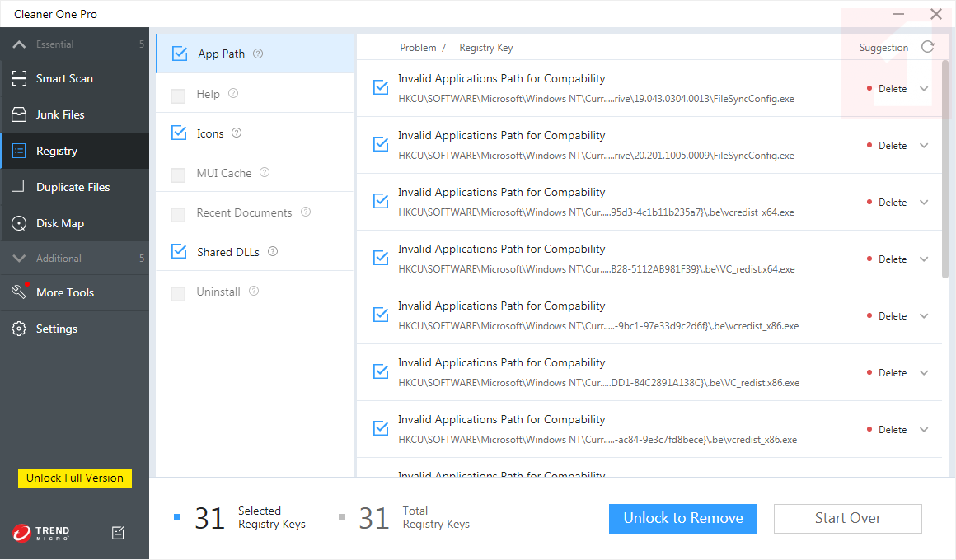Uncheck the vcredist_x64.exe entry checkbox
Image resolution: width=956 pixels, height=560 pixels.
(x=381, y=201)
